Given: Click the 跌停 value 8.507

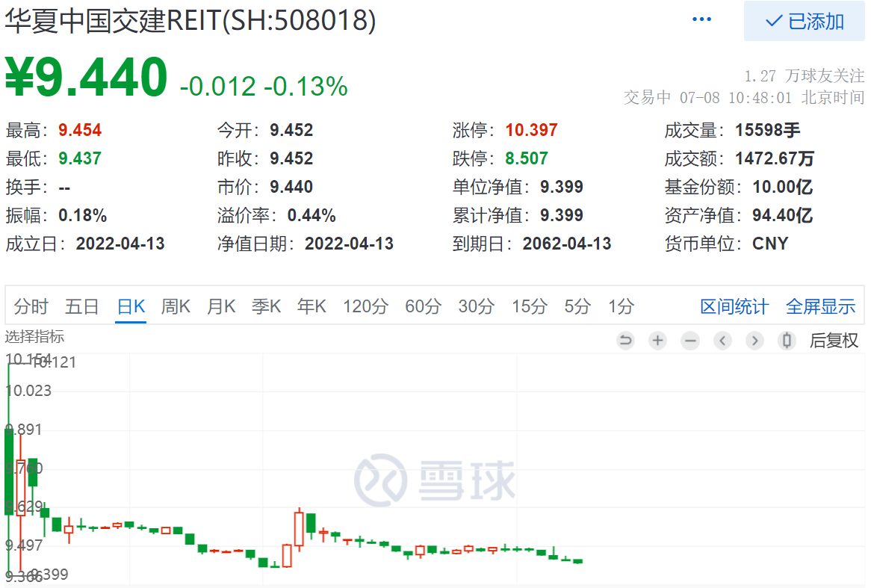Looking at the screenshot, I should 527,158.
